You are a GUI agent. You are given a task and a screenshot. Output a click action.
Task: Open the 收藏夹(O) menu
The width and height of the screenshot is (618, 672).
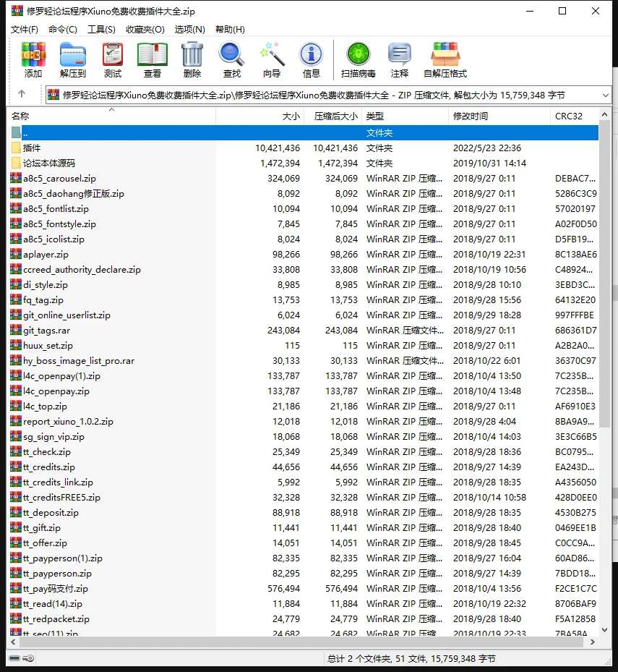(145, 29)
